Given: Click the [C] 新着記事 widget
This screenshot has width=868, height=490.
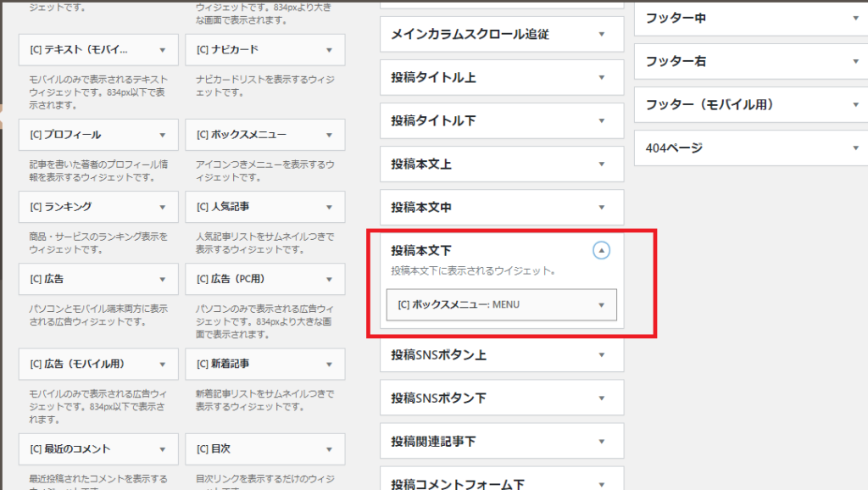Looking at the screenshot, I should click(x=264, y=364).
